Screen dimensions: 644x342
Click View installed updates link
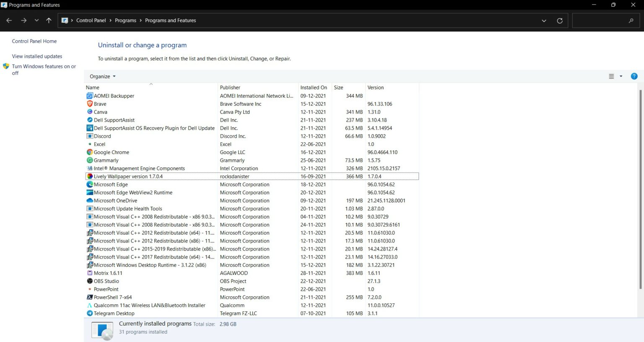37,56
